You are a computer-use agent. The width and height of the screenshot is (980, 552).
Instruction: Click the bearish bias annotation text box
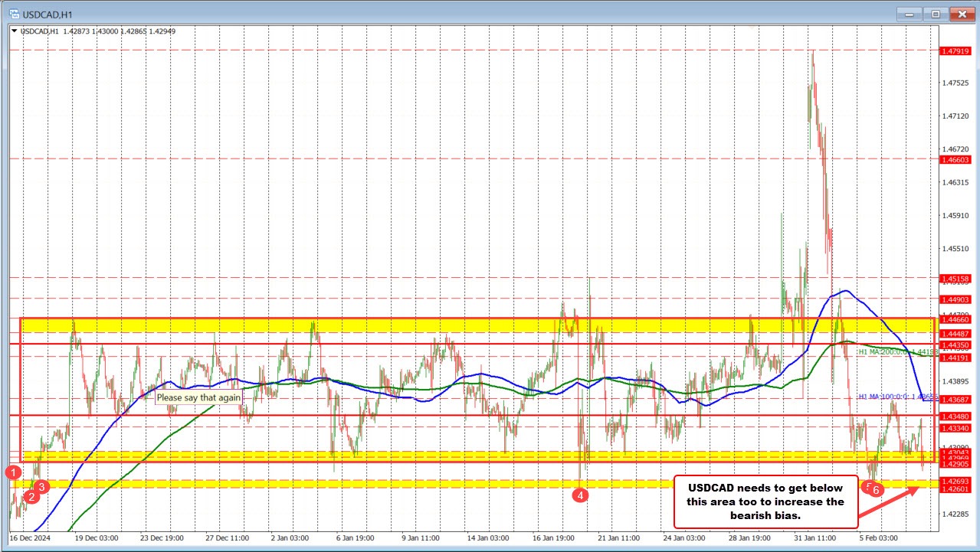[764, 501]
